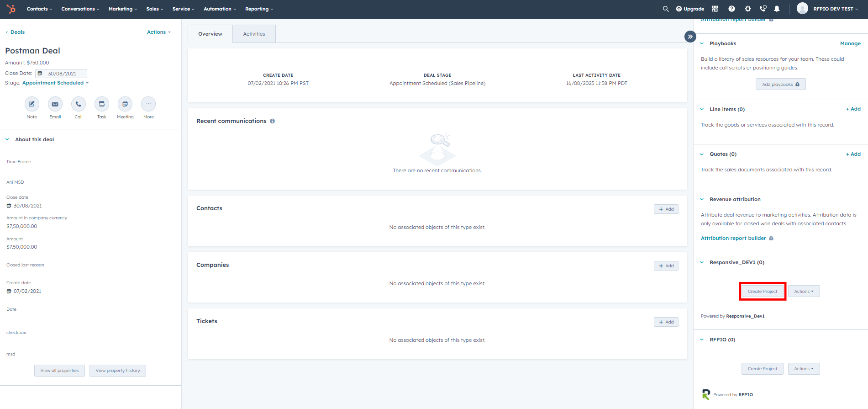Click the HubSpot sprocket logo
Image resolution: width=868 pixels, height=409 pixels.
[x=11, y=9]
